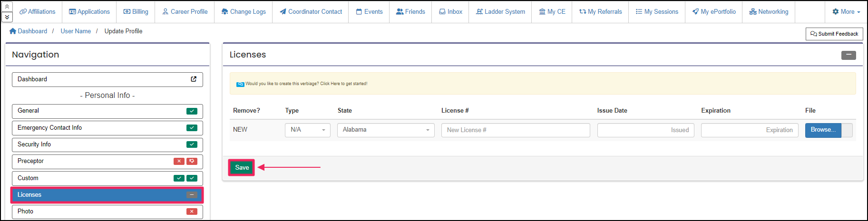Select Emergency Contact Info
This screenshot has width=868, height=221.
pos(107,128)
